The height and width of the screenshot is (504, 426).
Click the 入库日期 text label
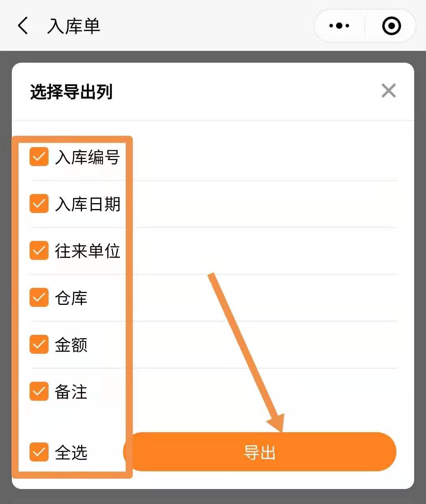tap(88, 204)
